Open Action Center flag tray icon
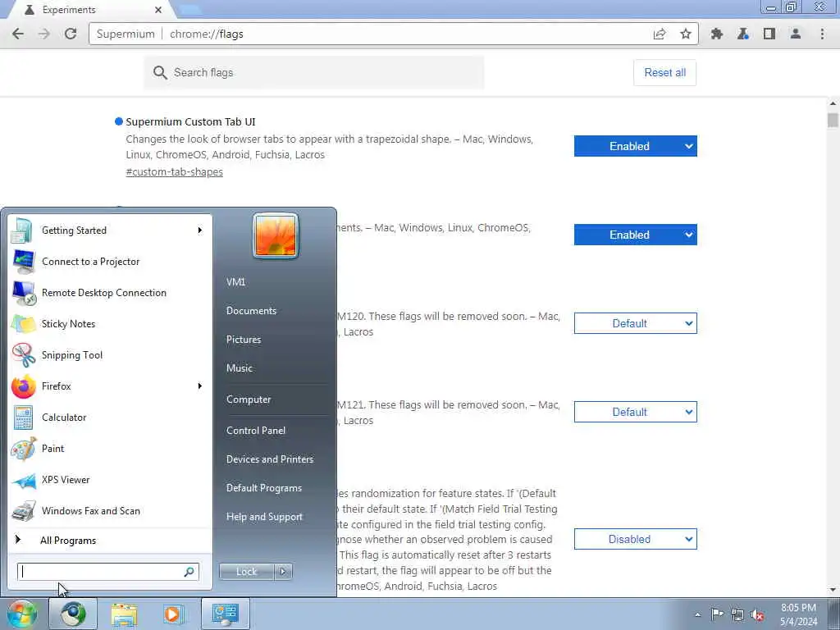The height and width of the screenshot is (630, 840). point(717,614)
